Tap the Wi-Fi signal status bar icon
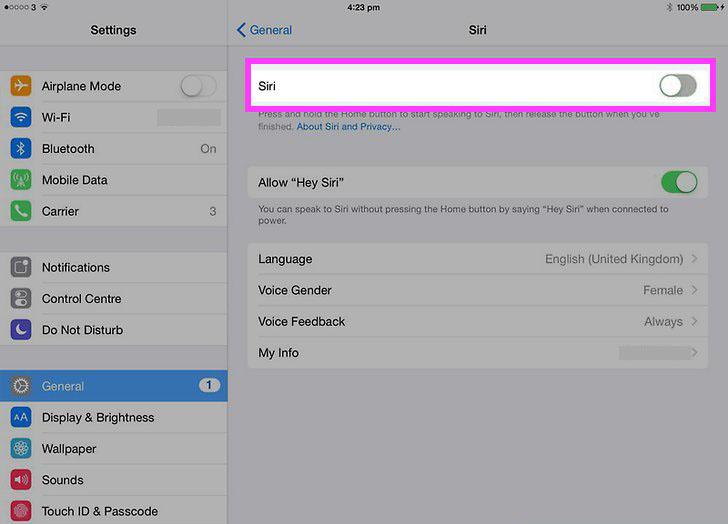The height and width of the screenshot is (524, 728). click(x=44, y=7)
